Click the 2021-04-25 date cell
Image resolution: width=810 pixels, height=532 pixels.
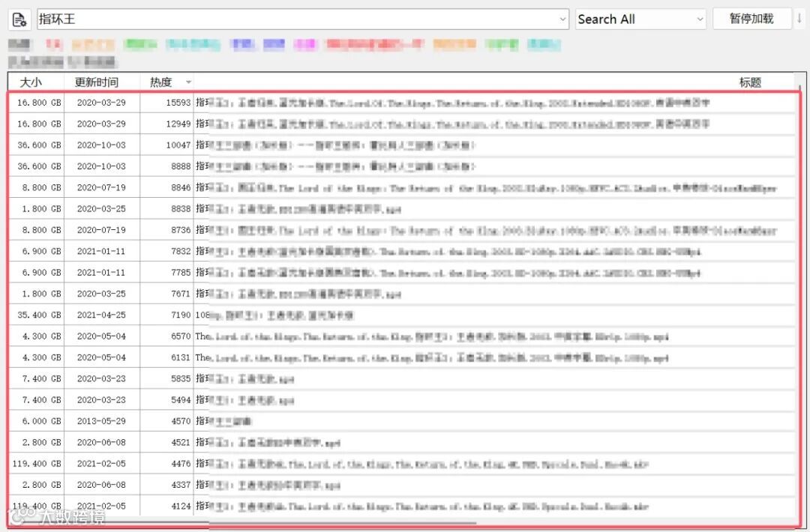pos(101,315)
